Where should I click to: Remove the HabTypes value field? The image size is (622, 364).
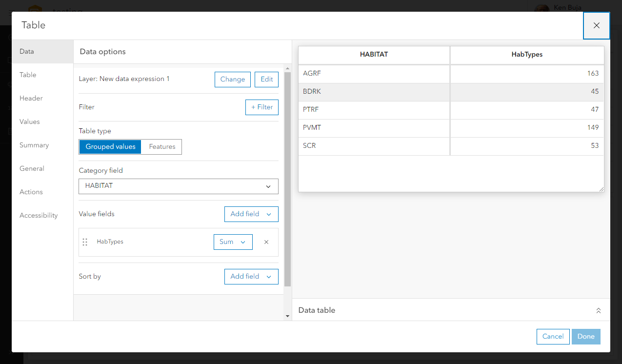pos(266,242)
